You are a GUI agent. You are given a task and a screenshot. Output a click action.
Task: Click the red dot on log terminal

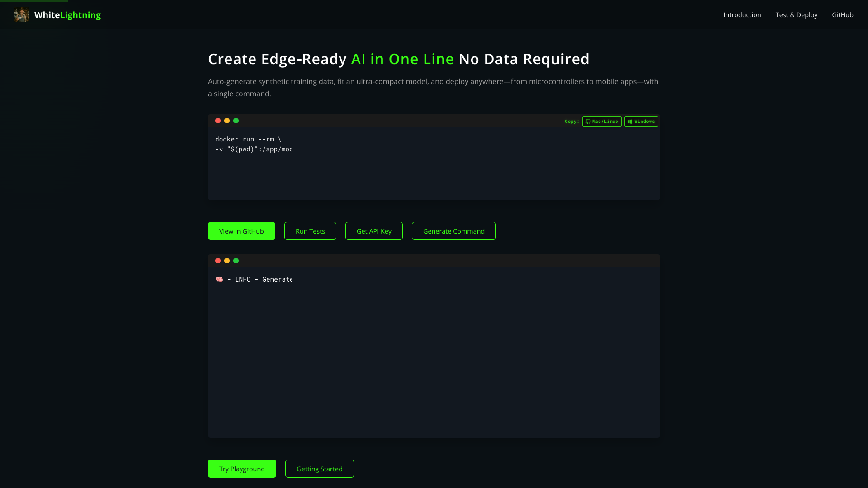pos(218,261)
